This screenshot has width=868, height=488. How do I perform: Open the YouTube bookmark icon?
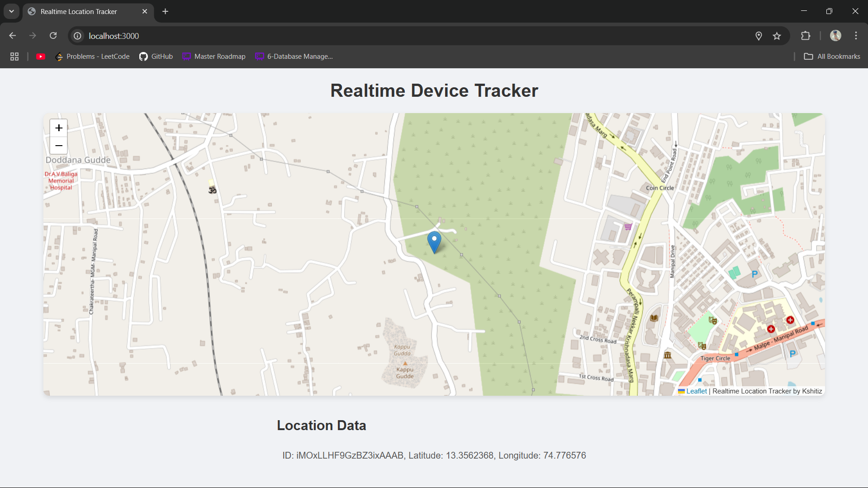[x=41, y=57]
